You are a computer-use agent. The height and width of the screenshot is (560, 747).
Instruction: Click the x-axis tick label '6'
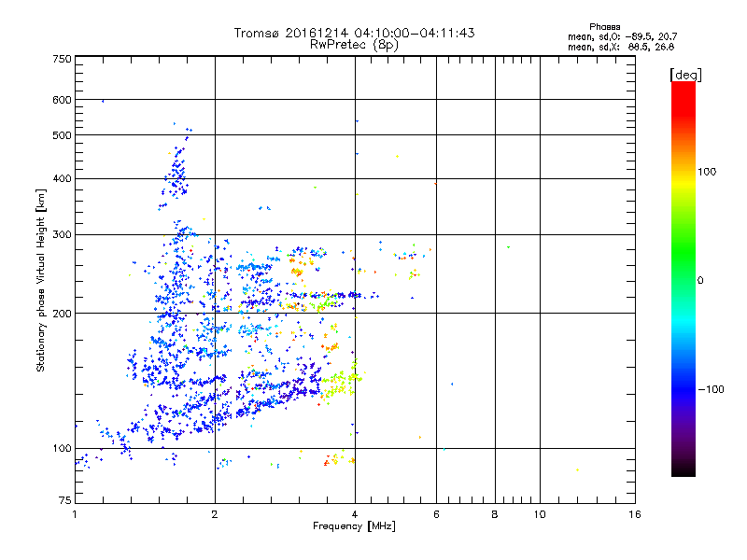(x=436, y=514)
